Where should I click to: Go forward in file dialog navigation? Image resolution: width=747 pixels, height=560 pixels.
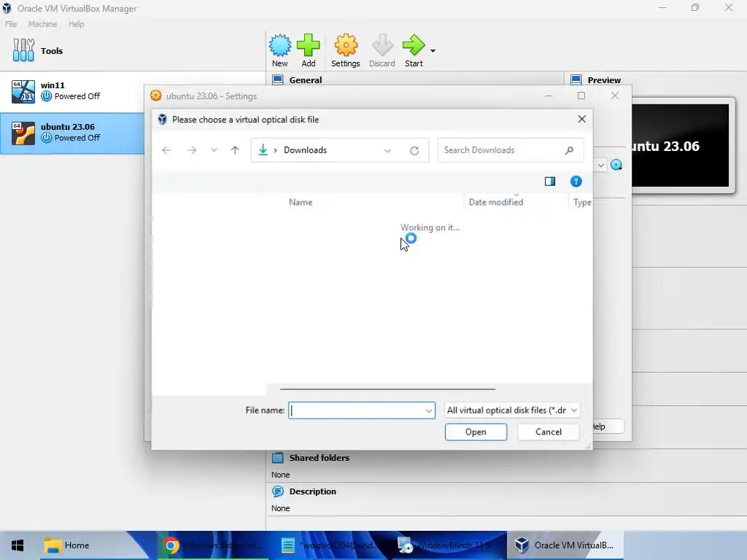click(192, 150)
